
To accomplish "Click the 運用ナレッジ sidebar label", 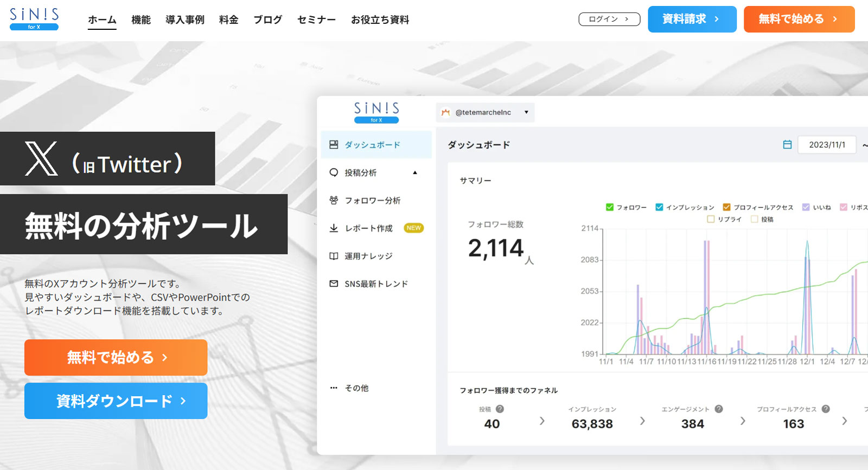I will pyautogui.click(x=368, y=256).
